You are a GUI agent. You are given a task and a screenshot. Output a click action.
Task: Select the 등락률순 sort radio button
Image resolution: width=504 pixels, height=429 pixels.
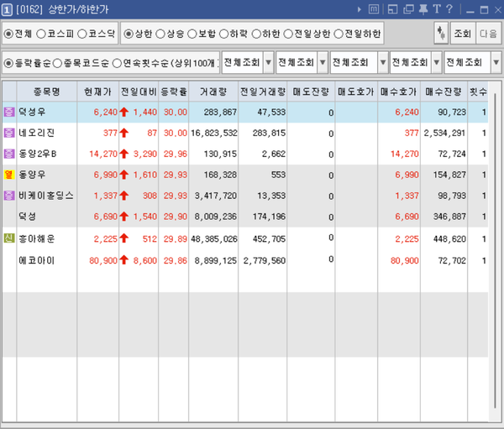click(x=8, y=63)
